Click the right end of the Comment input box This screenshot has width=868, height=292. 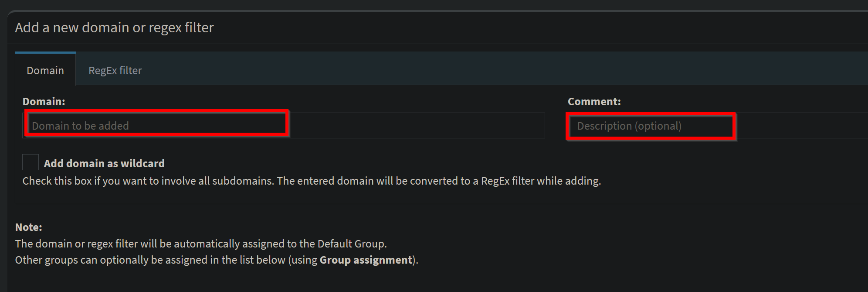coord(802,126)
